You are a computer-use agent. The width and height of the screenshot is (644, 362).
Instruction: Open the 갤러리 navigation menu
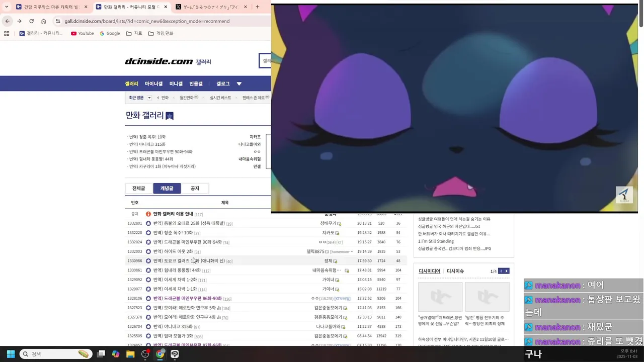point(131,84)
